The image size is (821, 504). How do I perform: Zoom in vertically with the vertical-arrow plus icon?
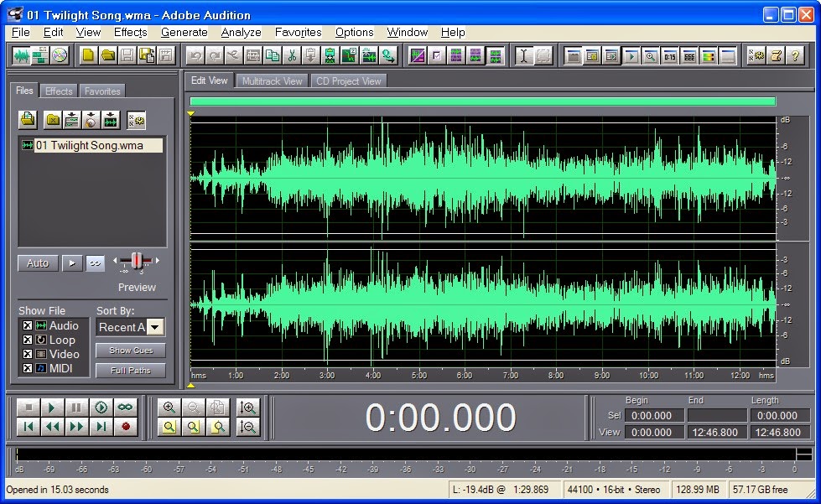coord(247,408)
